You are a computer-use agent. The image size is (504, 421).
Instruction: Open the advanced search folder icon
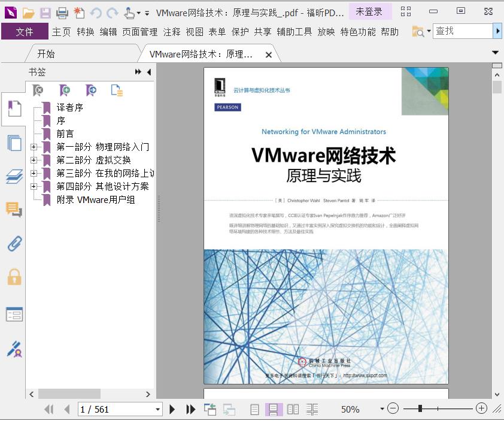418,31
